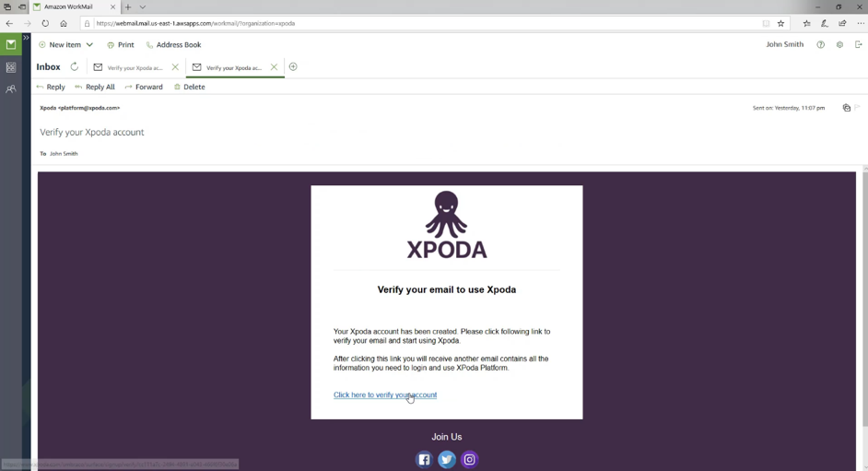Viewport: 868px width, 471px height.
Task: Click here to verify your account link
Action: click(x=385, y=394)
